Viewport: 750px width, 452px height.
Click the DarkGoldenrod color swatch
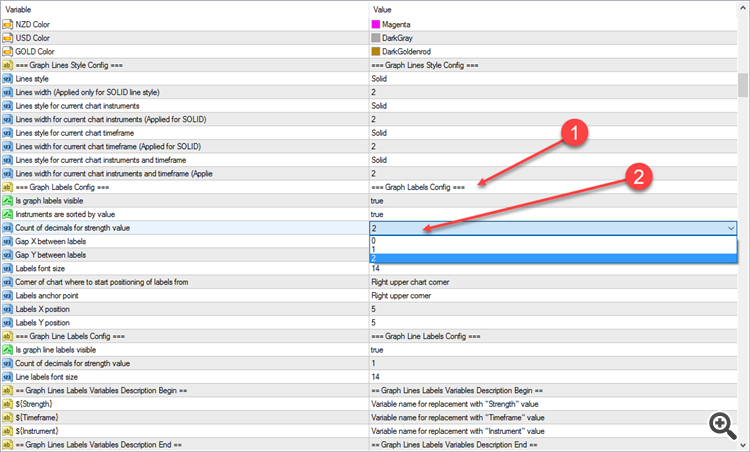point(376,51)
